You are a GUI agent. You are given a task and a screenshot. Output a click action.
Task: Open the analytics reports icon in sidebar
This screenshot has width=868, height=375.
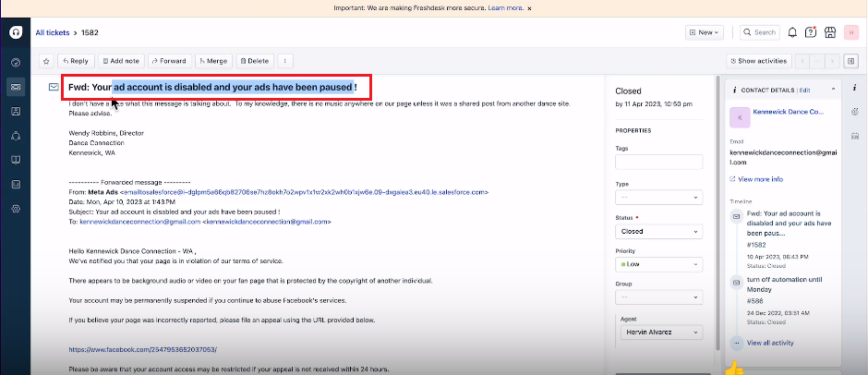click(16, 185)
